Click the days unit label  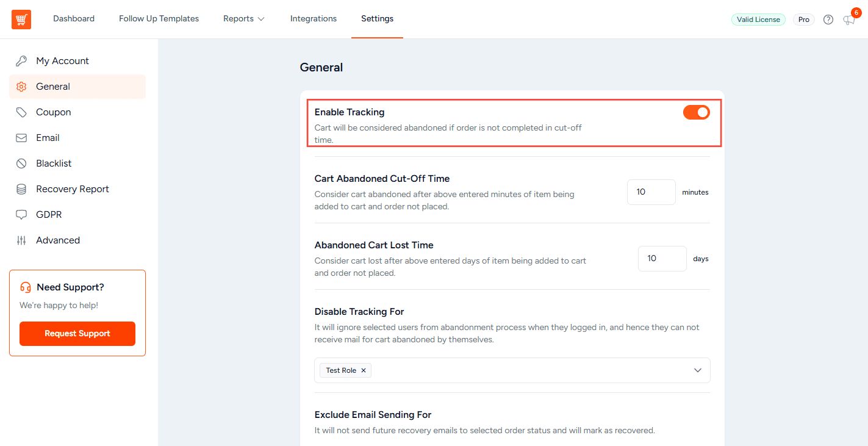pos(701,259)
